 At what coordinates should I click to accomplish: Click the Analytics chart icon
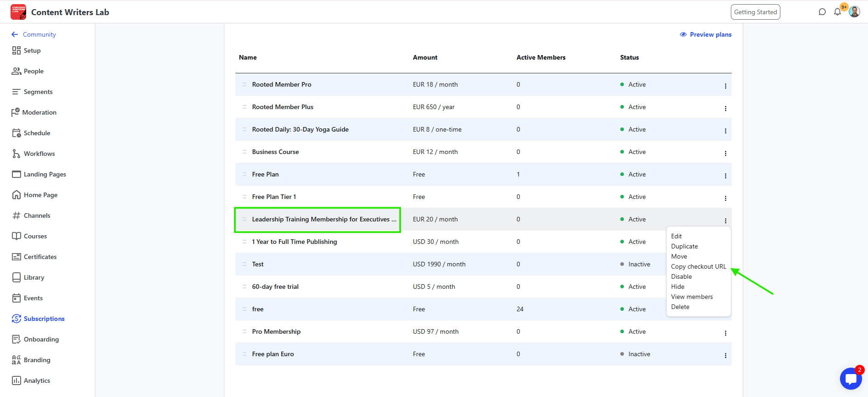click(17, 380)
